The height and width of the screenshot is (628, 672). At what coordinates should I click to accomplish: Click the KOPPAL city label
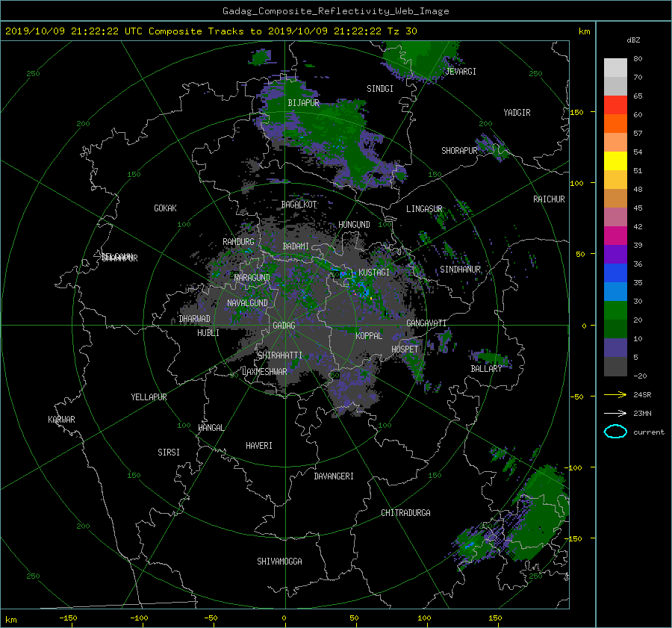[369, 336]
